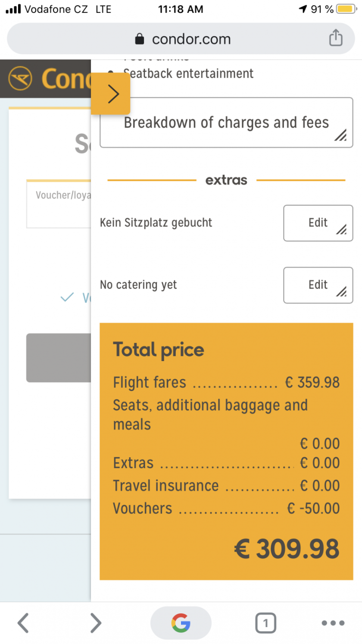This screenshot has width=362, height=644.
Task: Go forward using the browser forward arrow
Action: coord(95,623)
